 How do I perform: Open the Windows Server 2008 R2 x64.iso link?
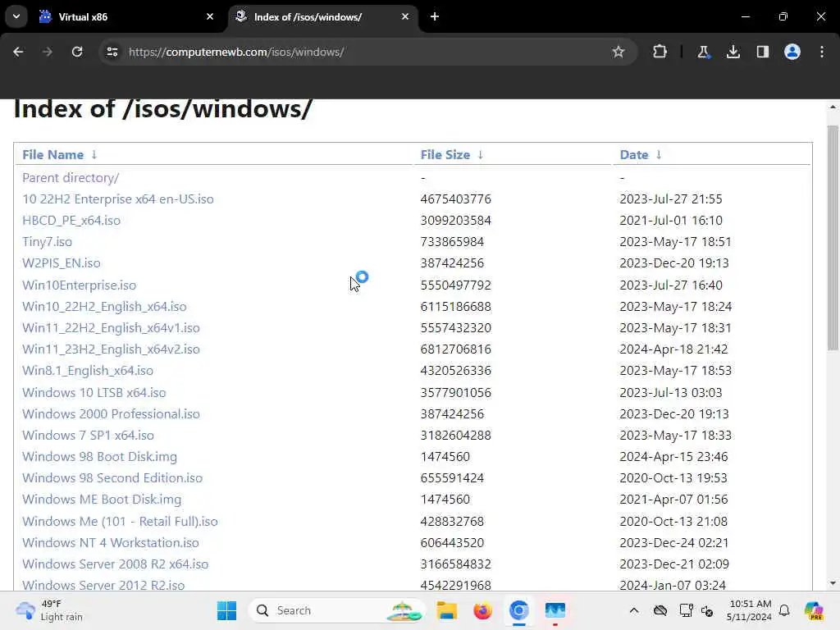pyautogui.click(x=115, y=564)
